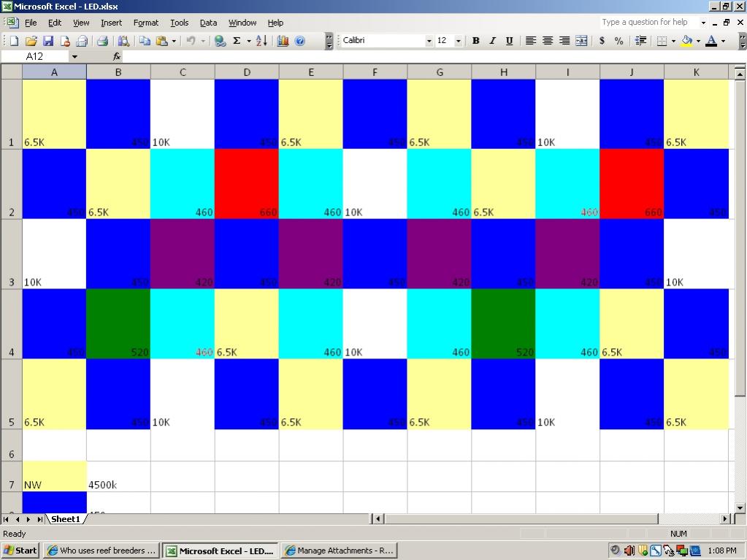Screen dimensions: 747x560
Task: Open the Chart Wizard icon
Action: [283, 41]
